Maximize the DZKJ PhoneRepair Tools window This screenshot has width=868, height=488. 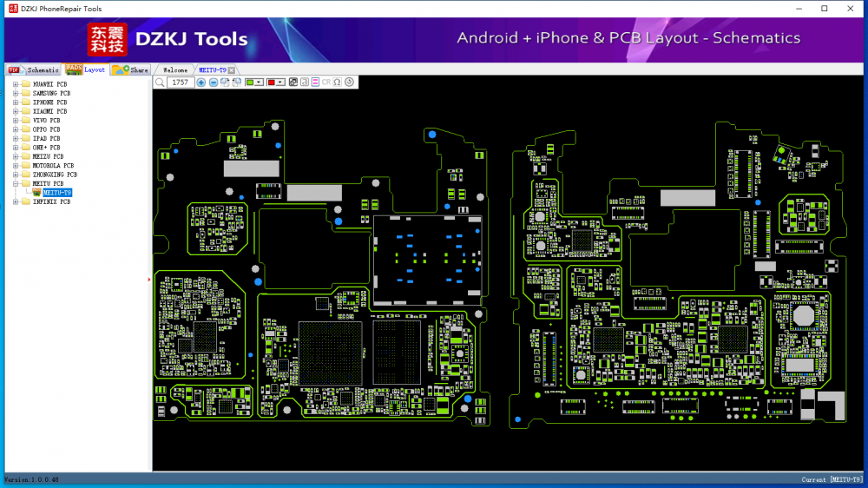click(825, 9)
